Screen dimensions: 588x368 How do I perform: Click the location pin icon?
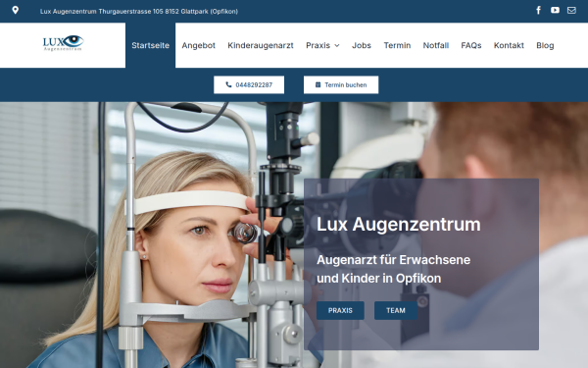15,10
